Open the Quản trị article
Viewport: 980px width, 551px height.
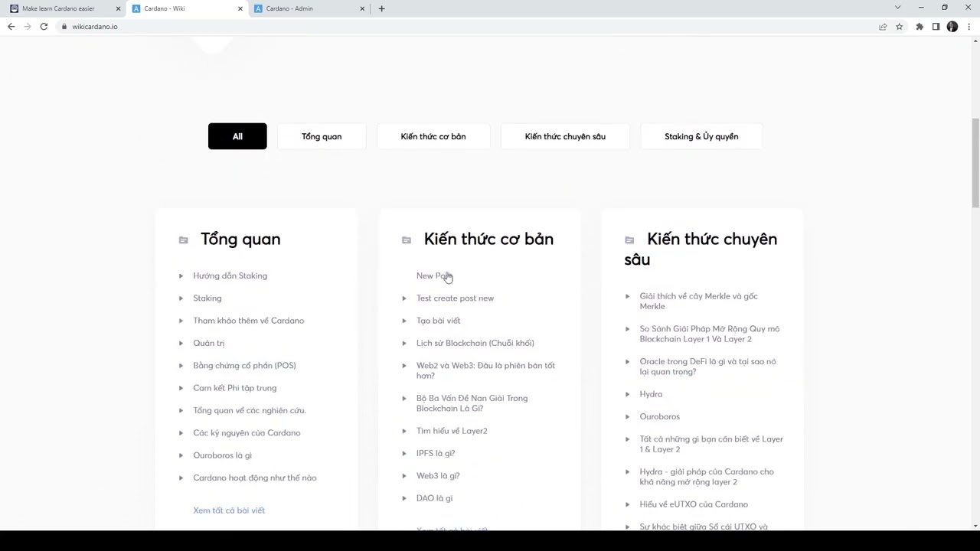pyautogui.click(x=209, y=343)
